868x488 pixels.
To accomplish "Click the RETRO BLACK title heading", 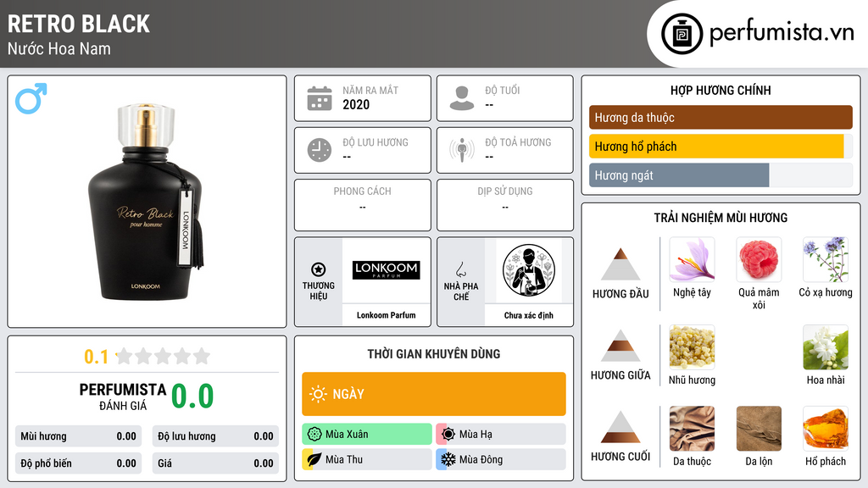I will [79, 24].
